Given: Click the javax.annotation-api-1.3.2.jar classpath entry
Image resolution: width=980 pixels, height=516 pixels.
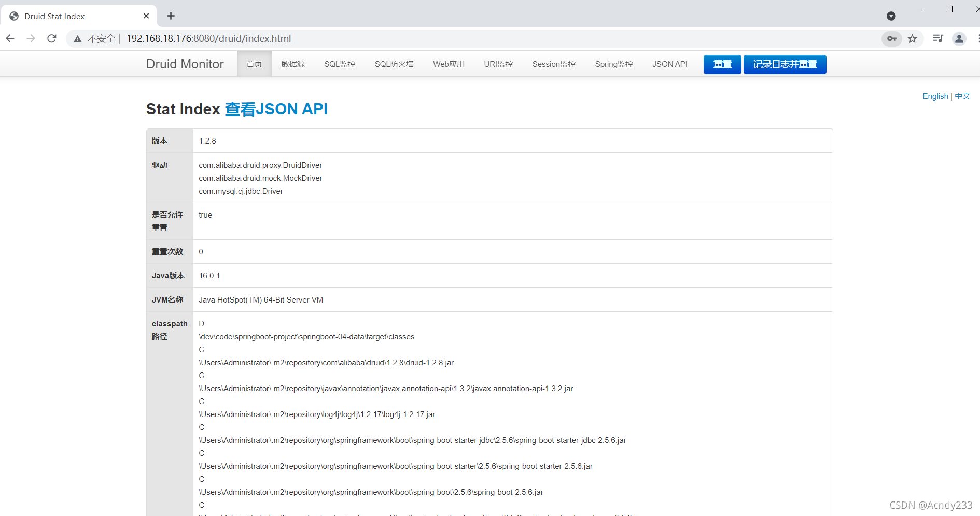Looking at the screenshot, I should [386, 389].
